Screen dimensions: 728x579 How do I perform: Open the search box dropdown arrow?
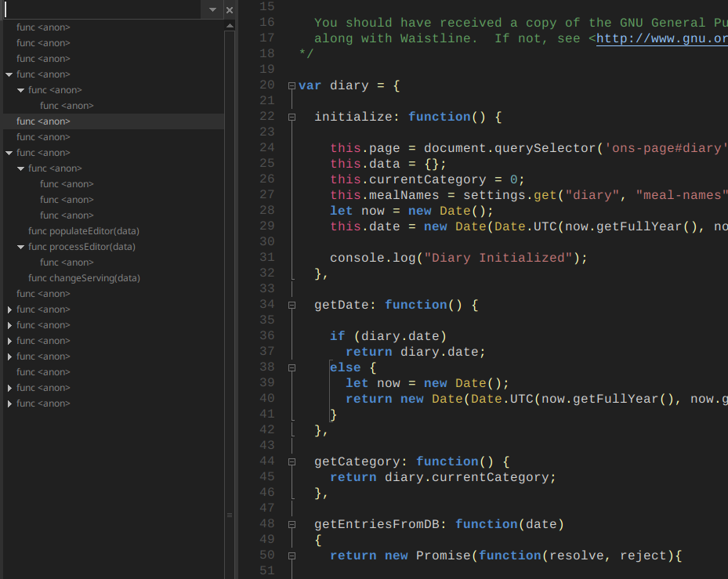point(212,10)
